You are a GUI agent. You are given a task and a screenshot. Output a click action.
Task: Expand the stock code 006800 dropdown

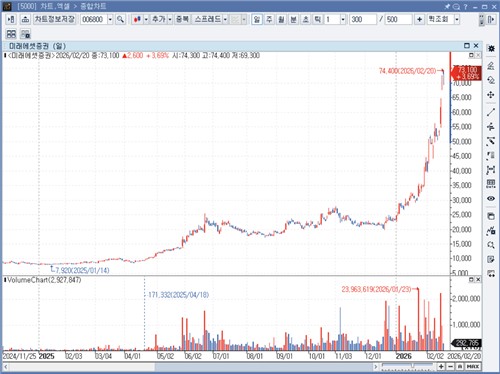pos(110,19)
